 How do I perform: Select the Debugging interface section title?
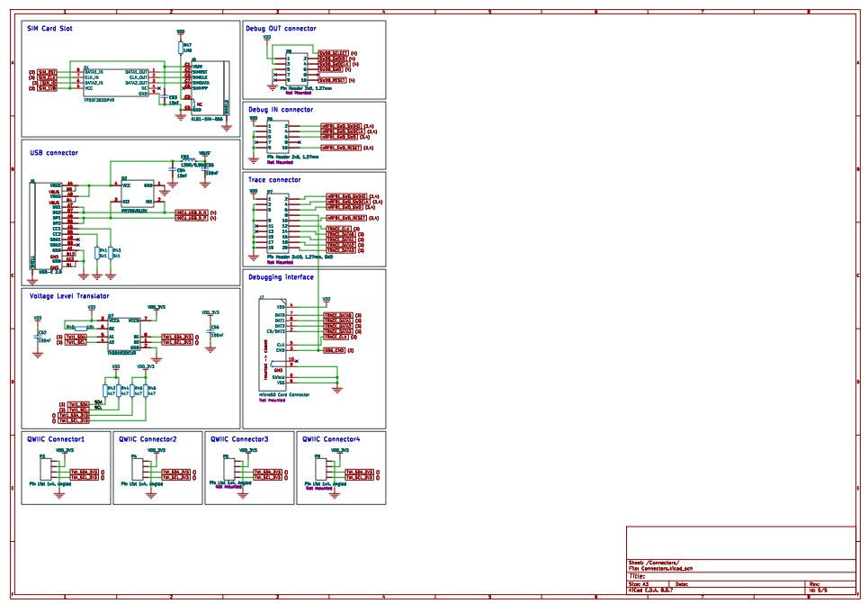pos(281,277)
